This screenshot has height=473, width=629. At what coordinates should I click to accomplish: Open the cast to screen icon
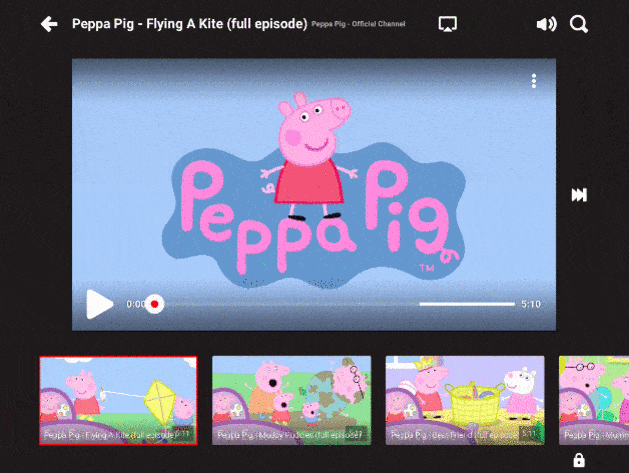(x=447, y=24)
